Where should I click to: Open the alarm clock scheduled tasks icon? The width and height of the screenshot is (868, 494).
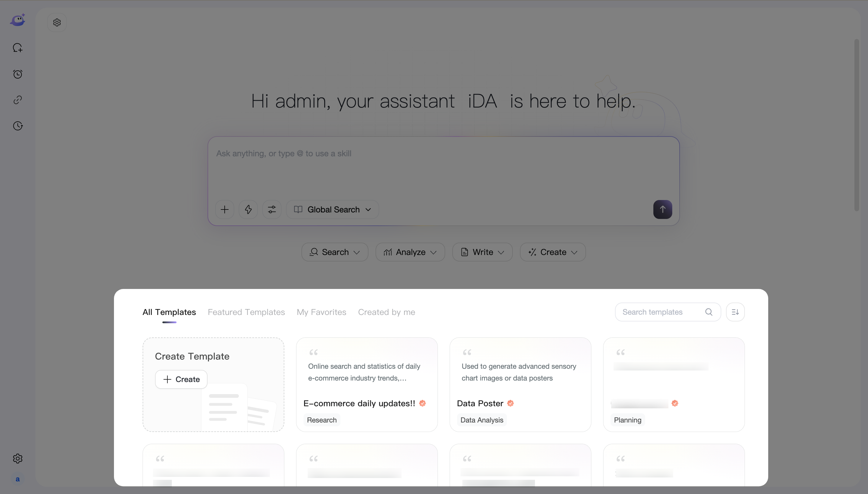click(x=18, y=74)
